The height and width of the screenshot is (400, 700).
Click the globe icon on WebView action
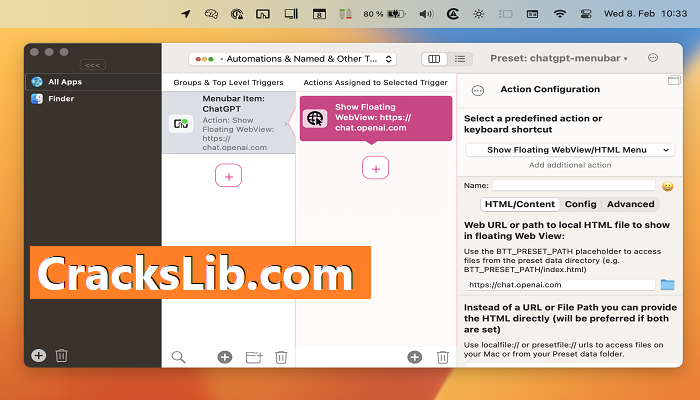315,119
